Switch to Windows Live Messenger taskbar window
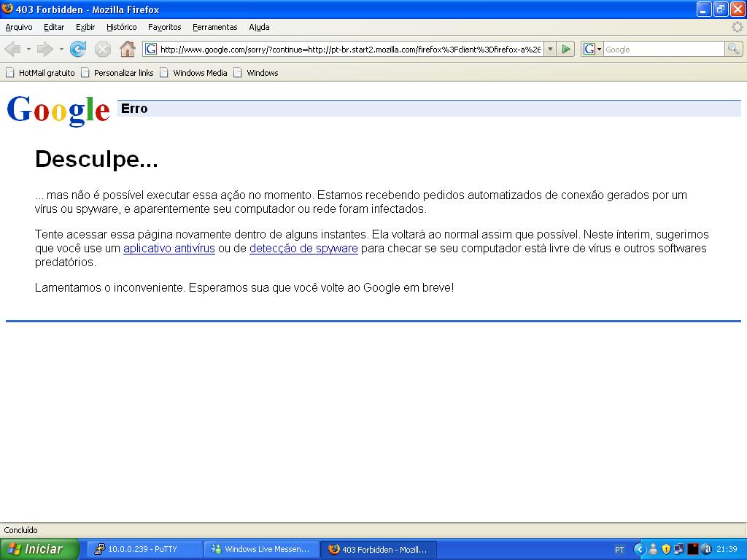Viewport: 747px width, 560px height. click(260, 549)
